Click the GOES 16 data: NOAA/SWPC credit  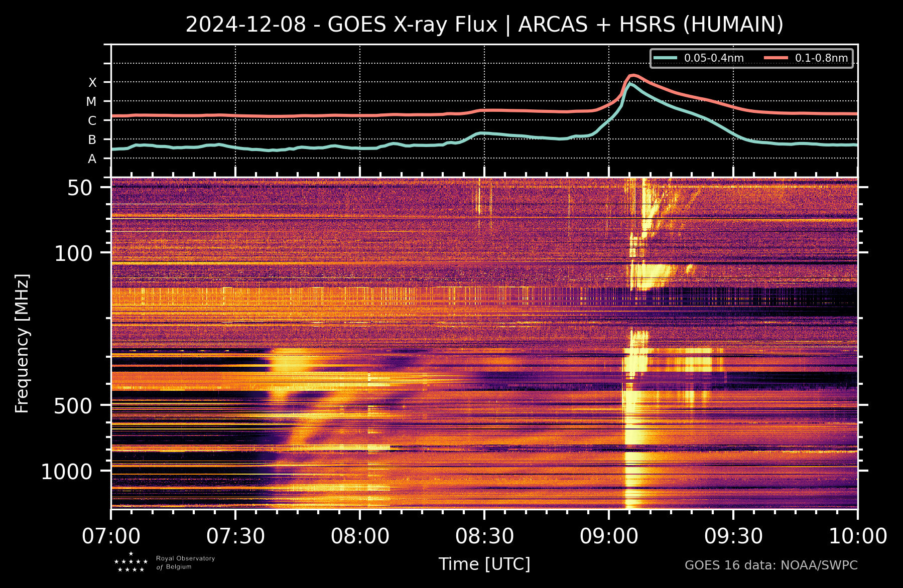771,565
